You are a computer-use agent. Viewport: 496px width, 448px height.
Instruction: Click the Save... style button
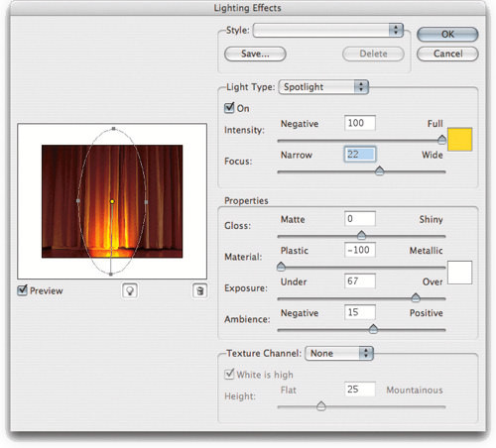coord(255,54)
